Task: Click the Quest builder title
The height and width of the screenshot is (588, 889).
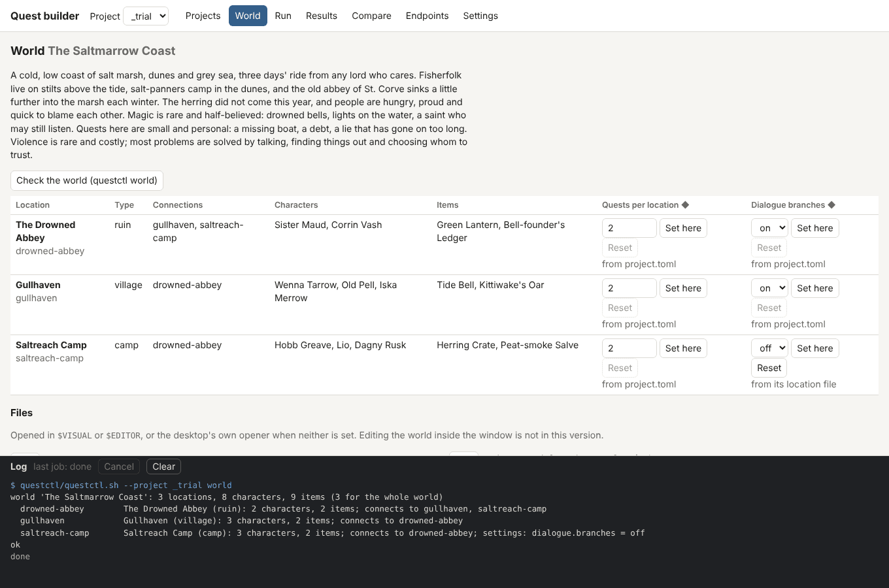Action: pyautogui.click(x=44, y=16)
